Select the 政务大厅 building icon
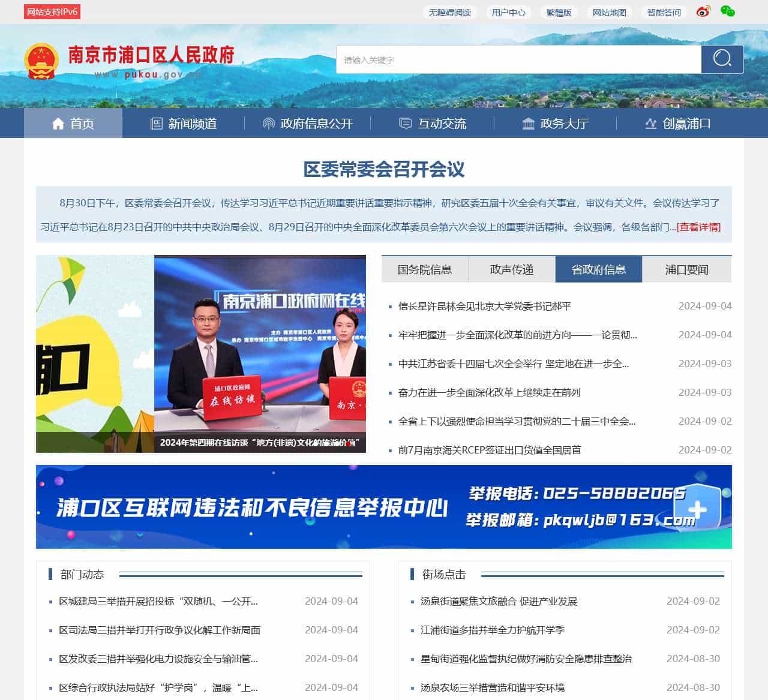The image size is (768, 700). click(x=528, y=123)
